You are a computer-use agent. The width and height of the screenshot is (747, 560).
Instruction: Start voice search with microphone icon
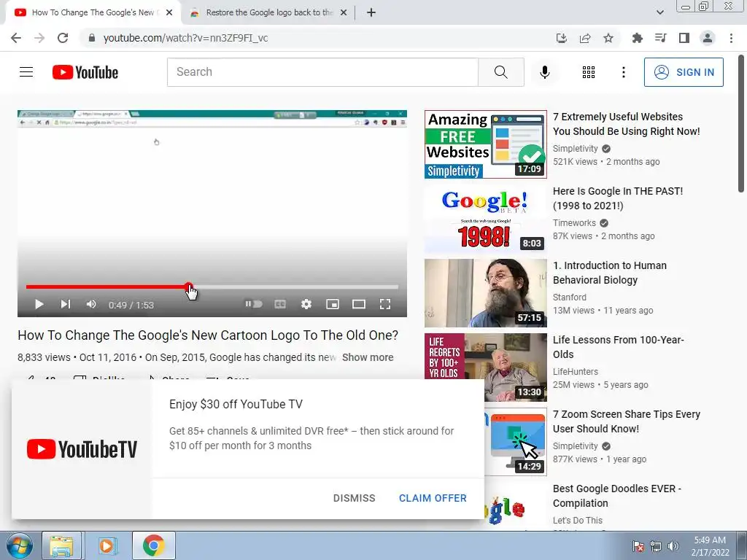(544, 72)
